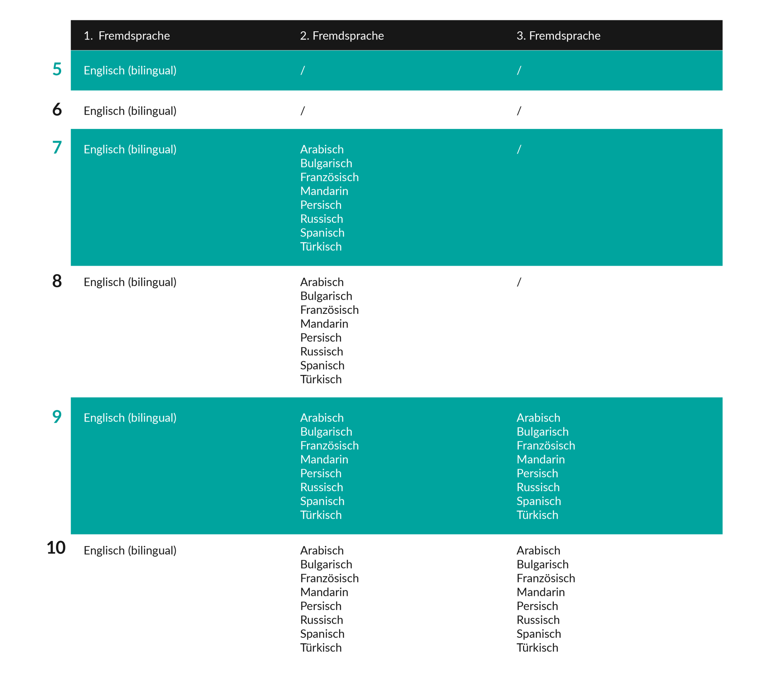Screen dimensions: 784x682
Task: Click 'Englisch (bilingual)' in grade 9 row
Action: tap(130, 418)
